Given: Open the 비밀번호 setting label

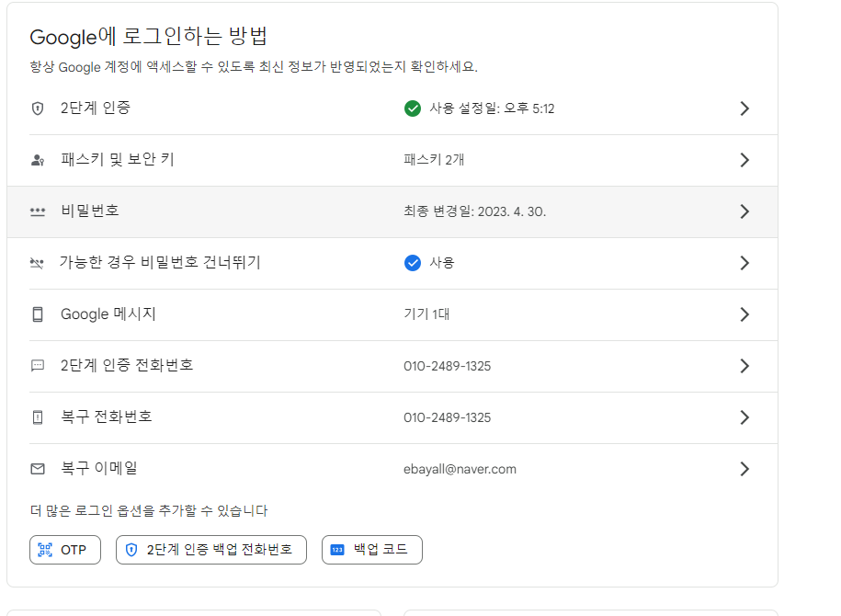Looking at the screenshot, I should (89, 211).
